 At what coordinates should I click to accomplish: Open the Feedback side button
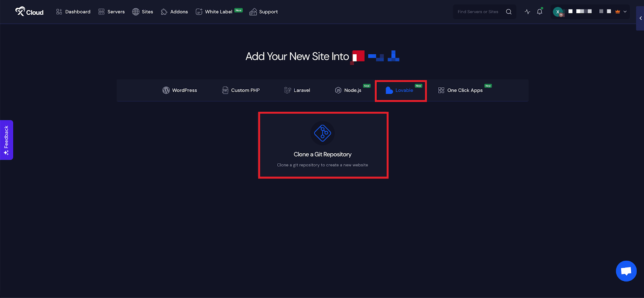pos(6,140)
